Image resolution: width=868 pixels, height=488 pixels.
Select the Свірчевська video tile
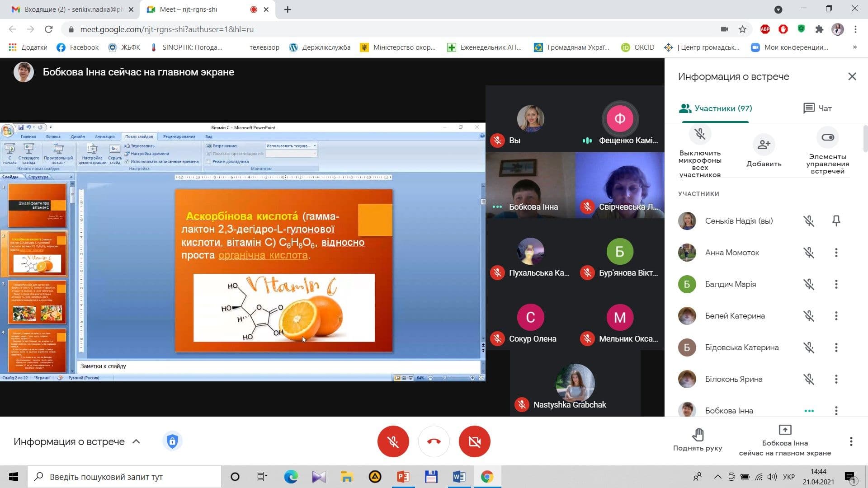point(620,185)
